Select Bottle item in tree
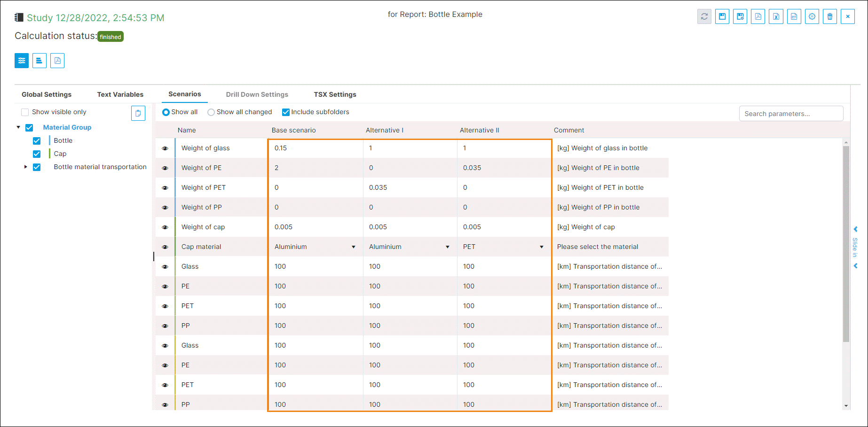Screen dimensions: 868x427 pyautogui.click(x=63, y=140)
